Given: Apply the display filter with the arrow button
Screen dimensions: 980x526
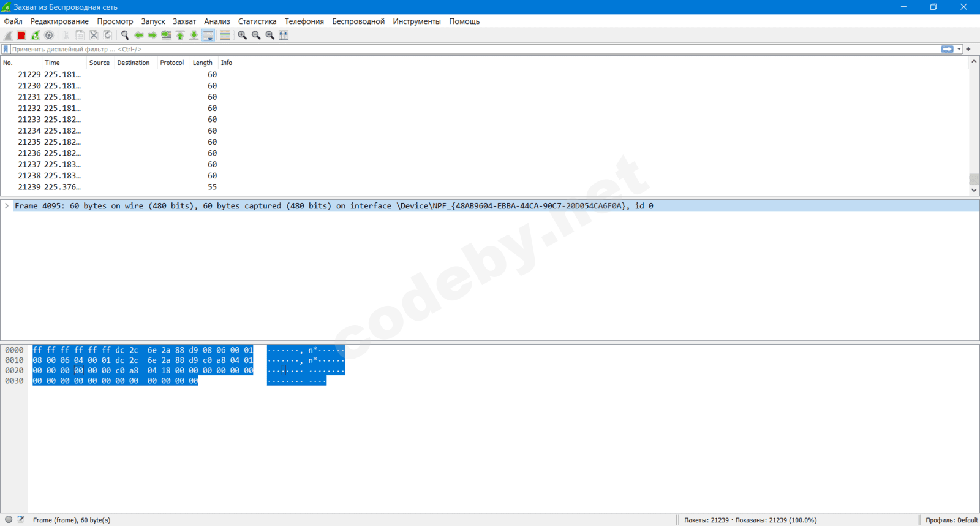Looking at the screenshot, I should coord(948,49).
